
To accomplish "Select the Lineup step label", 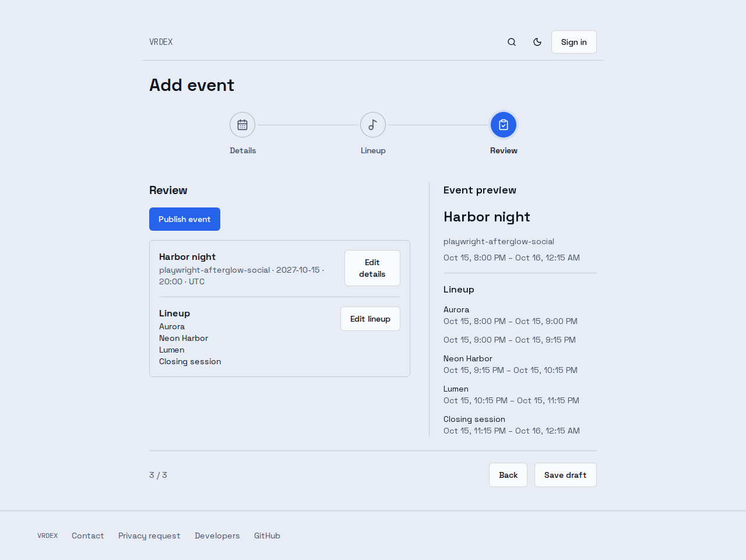I will 373,150.
